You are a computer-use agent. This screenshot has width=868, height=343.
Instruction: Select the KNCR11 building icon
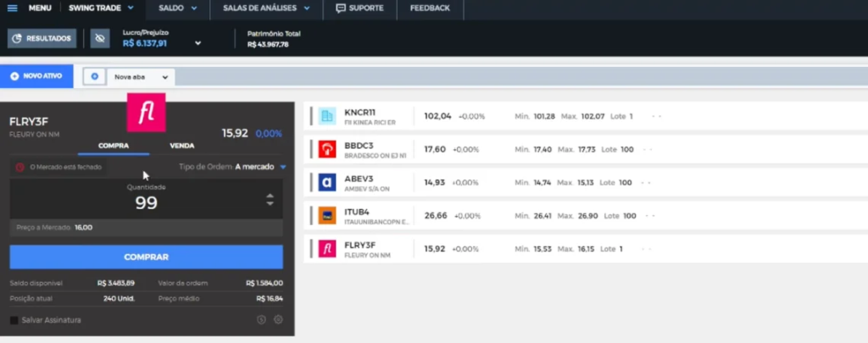(x=326, y=116)
